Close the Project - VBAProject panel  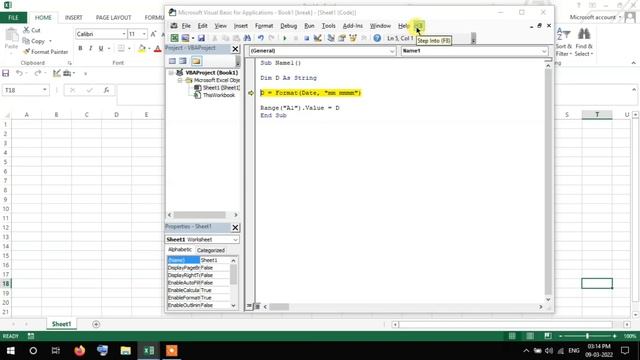point(236,49)
